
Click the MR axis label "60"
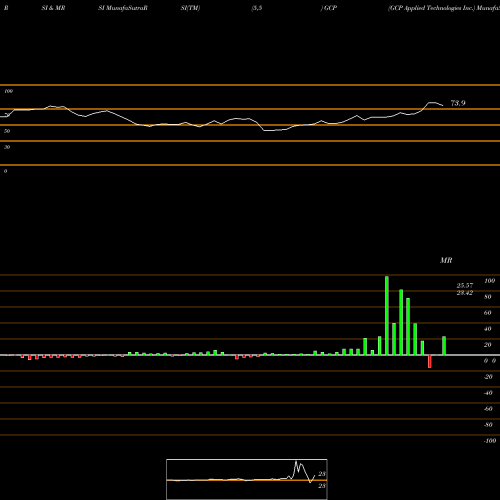[x=488, y=313]
